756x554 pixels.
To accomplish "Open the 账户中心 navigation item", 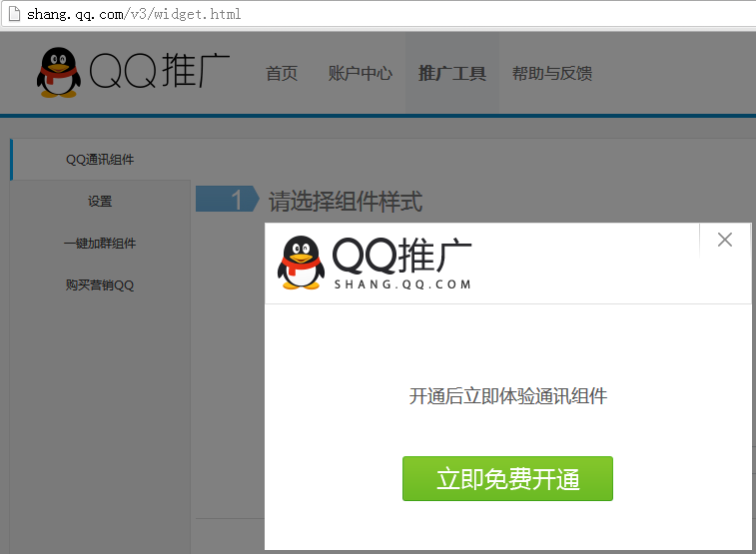I will point(360,73).
